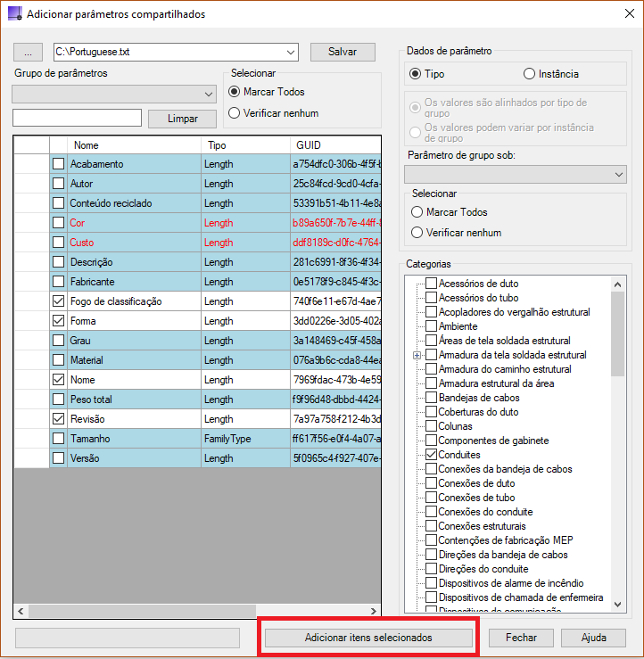Click the FamilyType cell in Tamanho row

(x=245, y=439)
